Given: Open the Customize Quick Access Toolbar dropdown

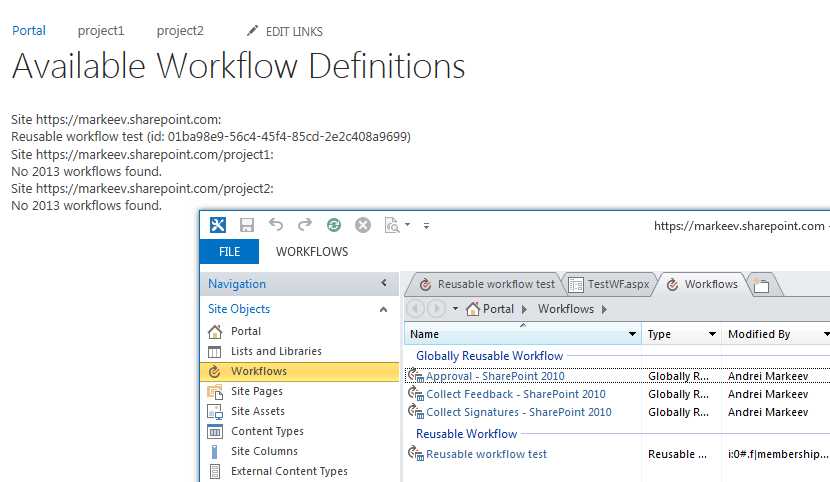Looking at the screenshot, I should point(426,226).
